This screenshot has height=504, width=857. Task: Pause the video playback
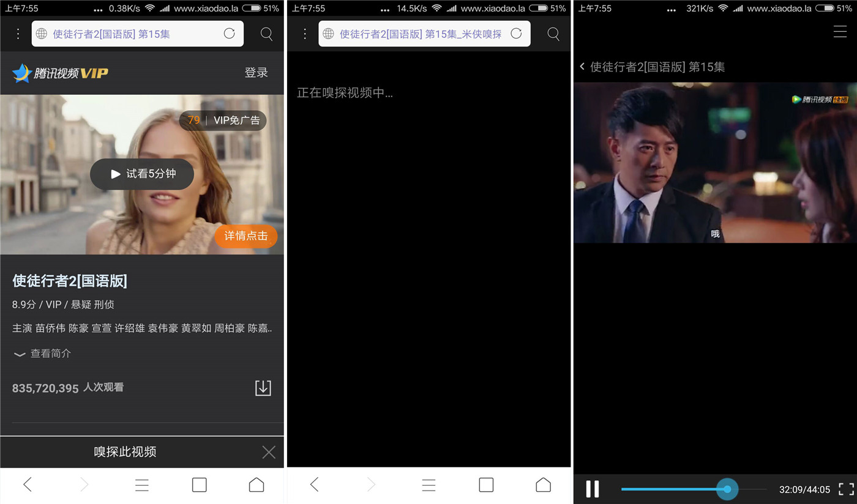593,489
